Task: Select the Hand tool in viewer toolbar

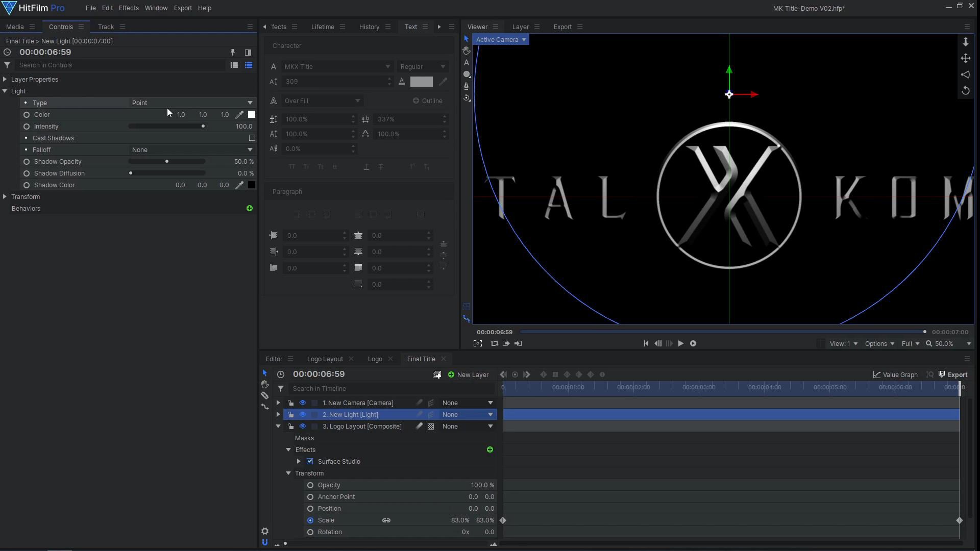Action: 467,51
